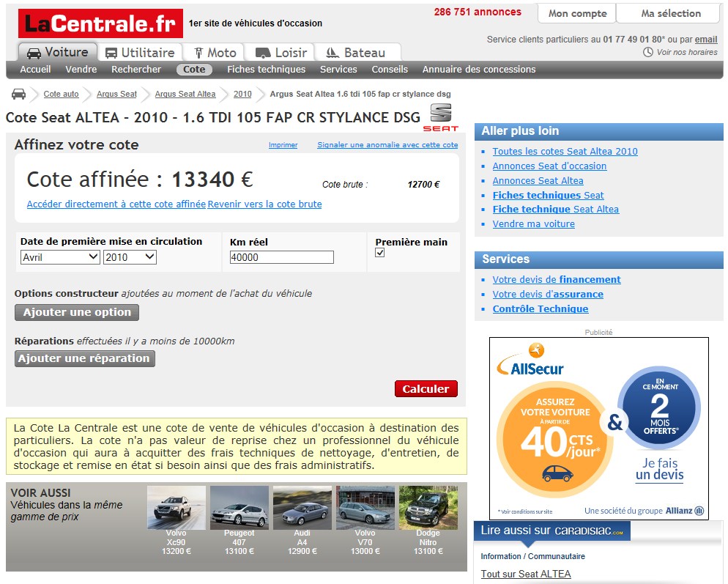Go to the 2010 breadcrumb link
The width and height of the screenshot is (728, 584).
[x=242, y=94]
